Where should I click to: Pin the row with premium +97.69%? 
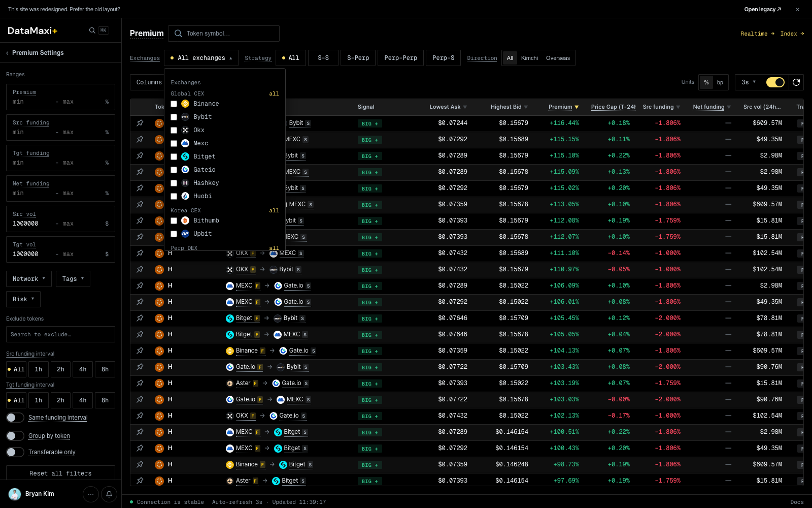click(x=140, y=481)
